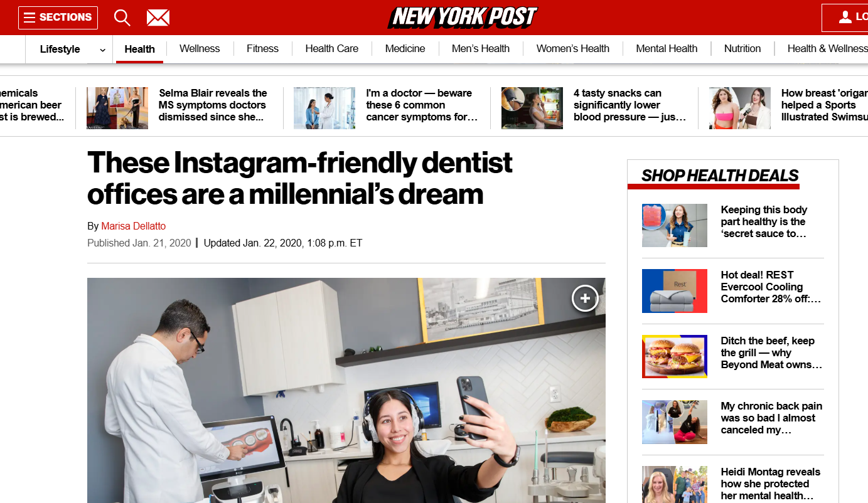
Task: Click the search magnifier icon
Action: coord(122,18)
